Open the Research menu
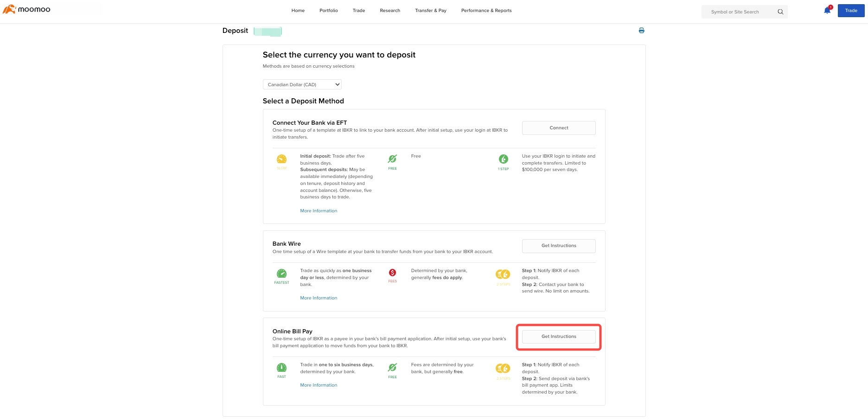 390,10
